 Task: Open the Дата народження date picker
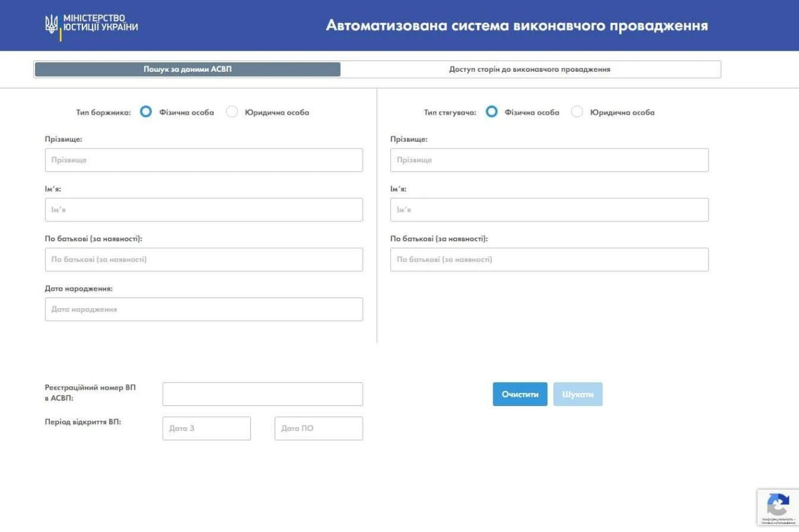[x=203, y=309]
